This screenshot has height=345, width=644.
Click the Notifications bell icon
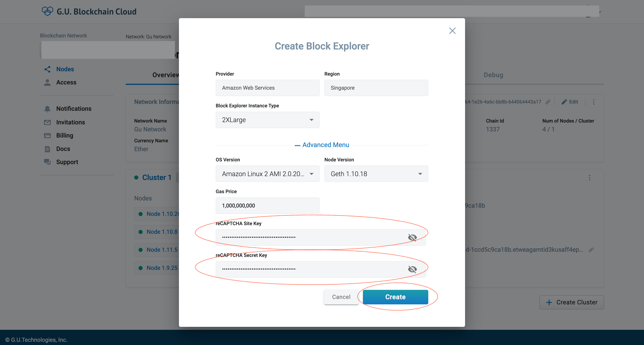[47, 109]
